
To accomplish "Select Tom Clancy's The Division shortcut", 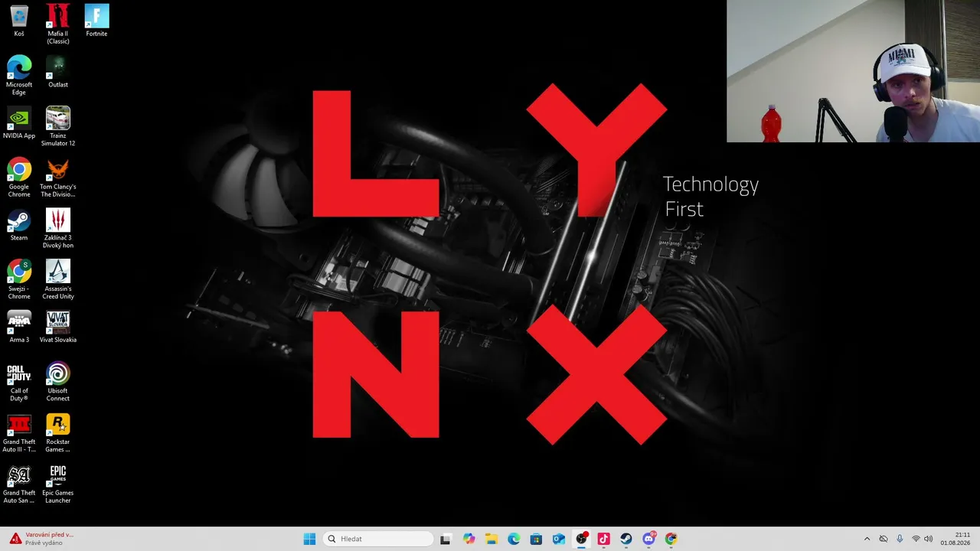I will point(58,178).
